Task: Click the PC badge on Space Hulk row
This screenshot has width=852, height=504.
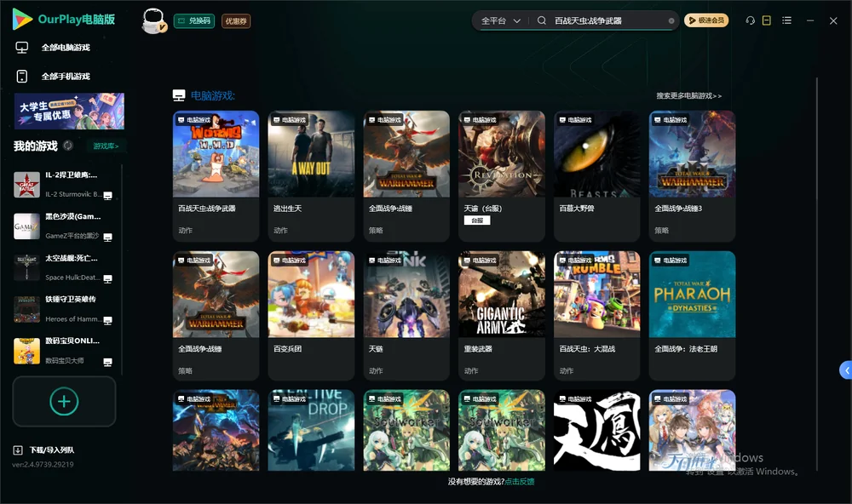Action: [x=107, y=279]
